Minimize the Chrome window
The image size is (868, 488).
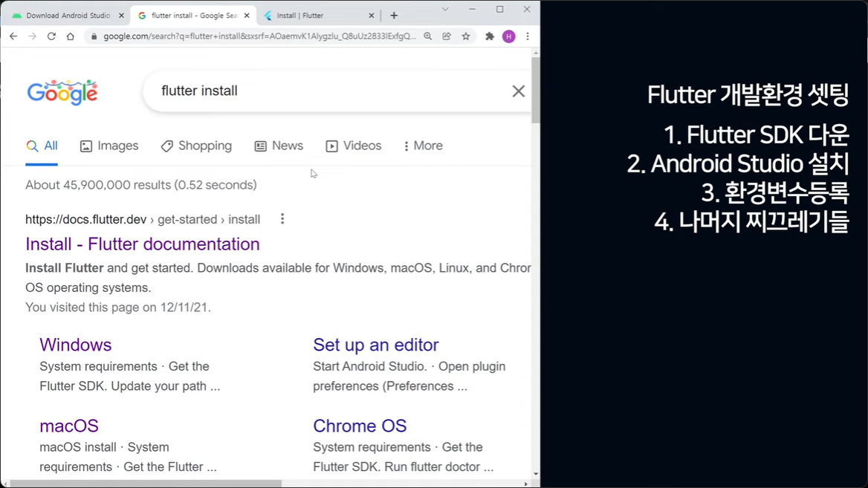(472, 10)
